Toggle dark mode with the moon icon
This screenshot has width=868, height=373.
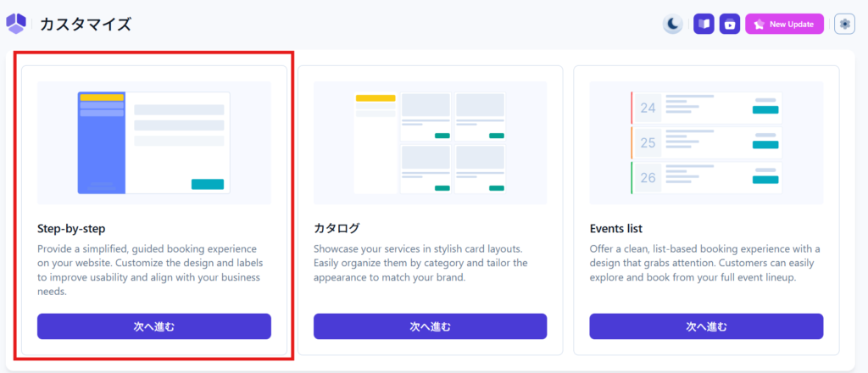click(x=673, y=25)
